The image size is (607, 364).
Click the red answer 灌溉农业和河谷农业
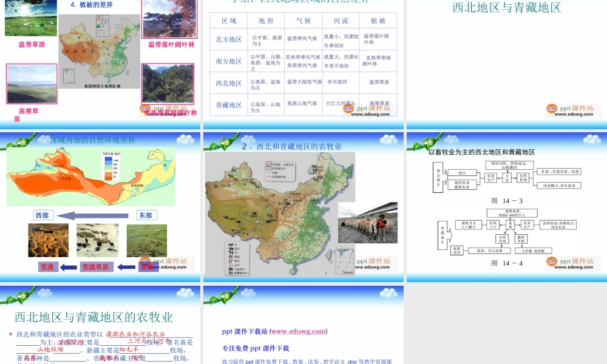click(x=135, y=334)
